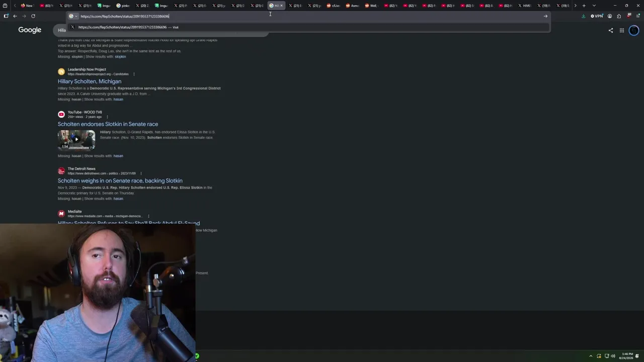Open the Google apps grid
Image resolution: width=644 pixels, height=362 pixels.
coord(622,30)
